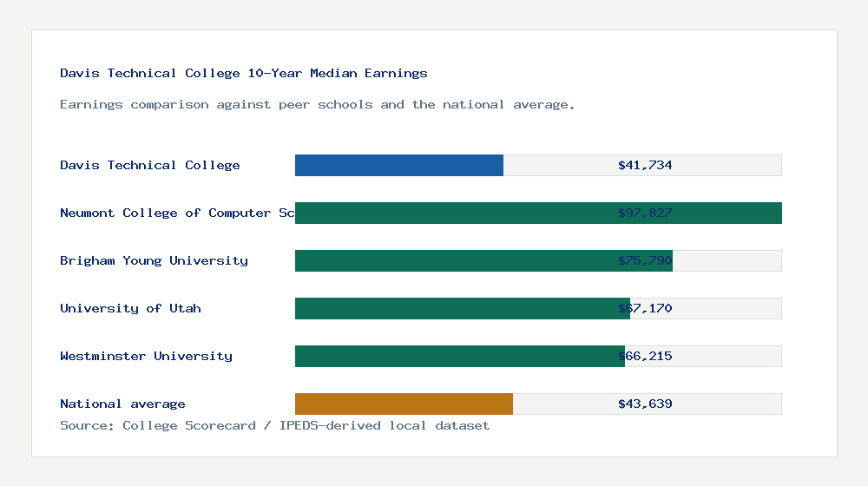The image size is (868, 486).
Task: Select the 'Westminster University' row label
Action: point(146,356)
